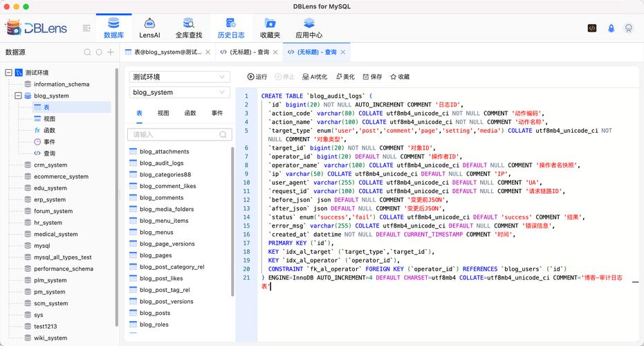Screen dimensions: 644x346
Task: Open the 应用中心 app center icon
Action: [309, 24]
